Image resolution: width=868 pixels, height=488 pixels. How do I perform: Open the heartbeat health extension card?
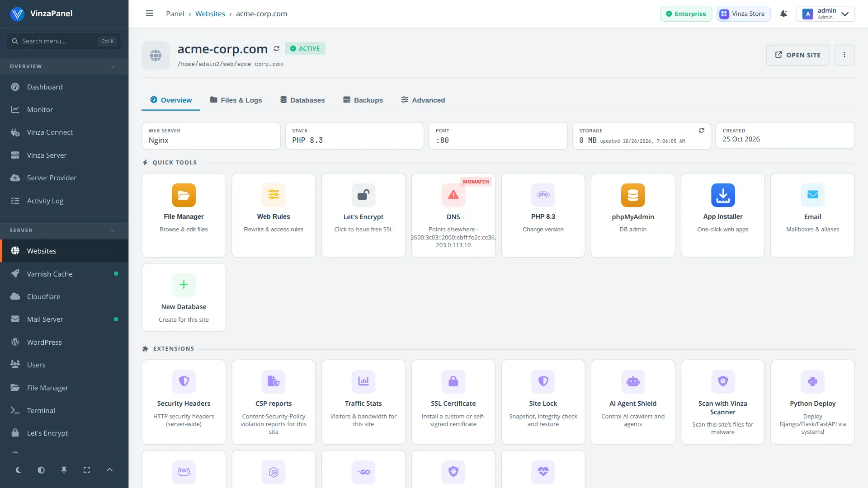(x=543, y=469)
